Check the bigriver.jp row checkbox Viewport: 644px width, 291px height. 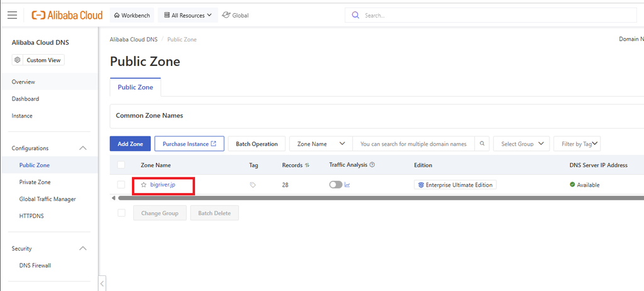pyautogui.click(x=121, y=185)
